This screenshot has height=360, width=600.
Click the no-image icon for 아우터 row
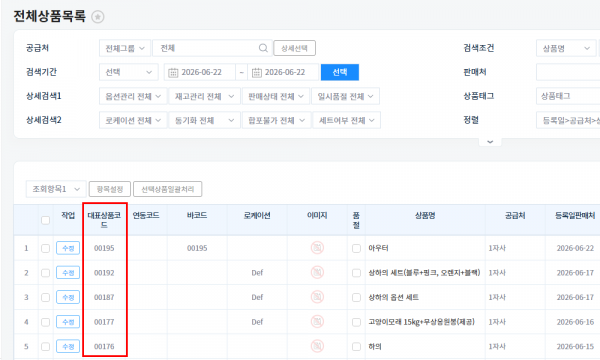pyautogui.click(x=317, y=248)
